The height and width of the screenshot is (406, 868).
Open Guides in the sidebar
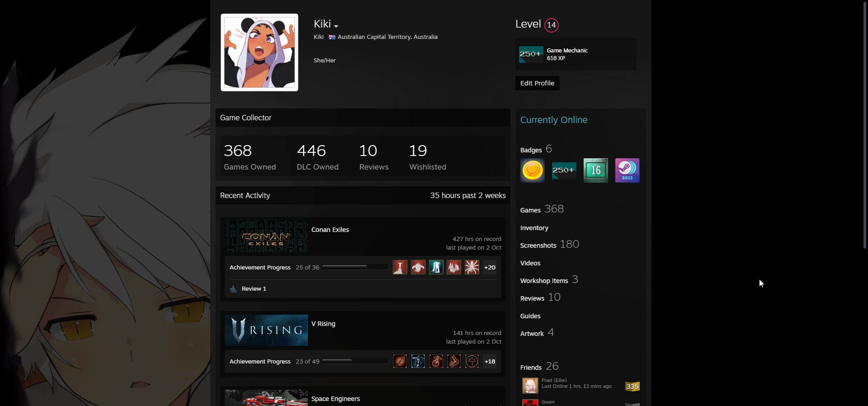pos(530,316)
